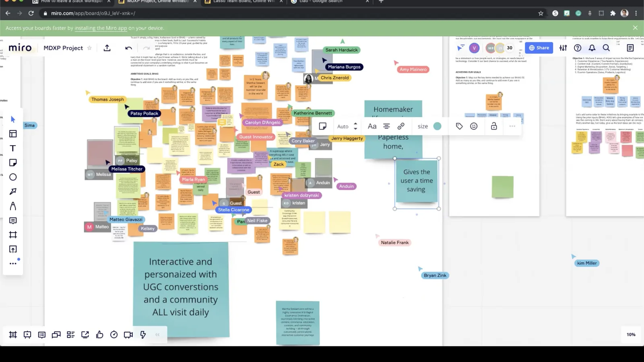Select the Pen tool

[13, 206]
